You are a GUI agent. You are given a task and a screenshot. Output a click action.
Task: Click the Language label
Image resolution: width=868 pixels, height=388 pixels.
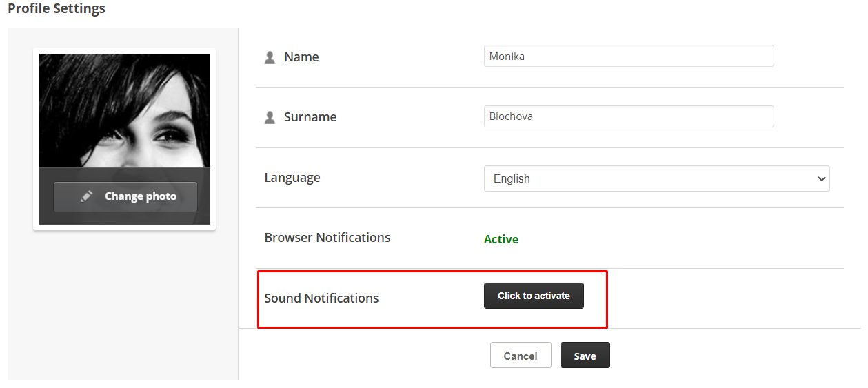point(292,178)
